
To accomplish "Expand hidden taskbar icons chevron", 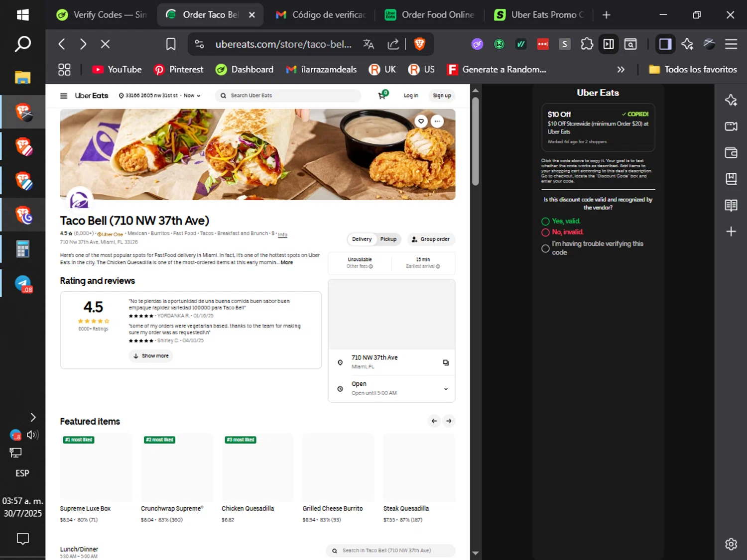I will tap(33, 417).
